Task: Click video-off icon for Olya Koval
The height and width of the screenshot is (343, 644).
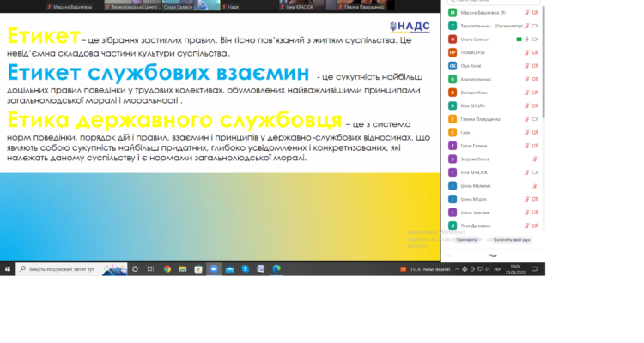Action: click(535, 66)
